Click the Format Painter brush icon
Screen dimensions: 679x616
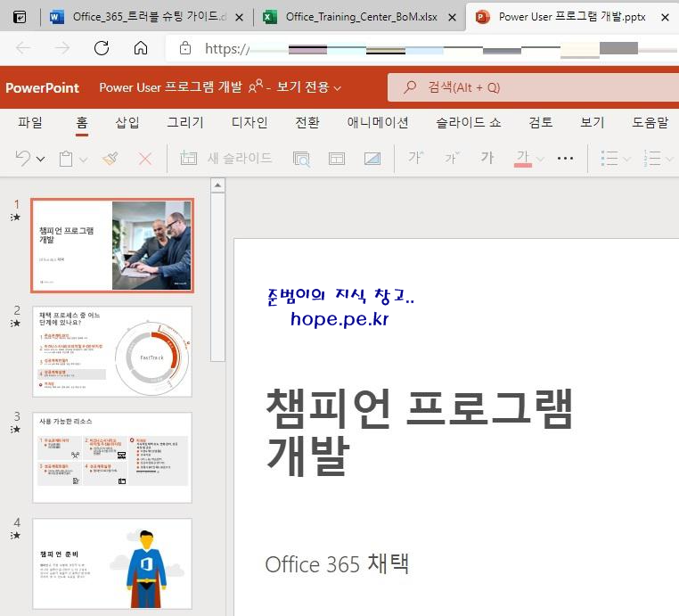pos(110,158)
